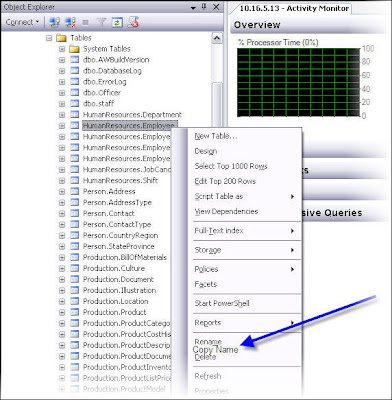
Task: Click the dbo.ErrorLog table icon
Action: click(x=75, y=82)
